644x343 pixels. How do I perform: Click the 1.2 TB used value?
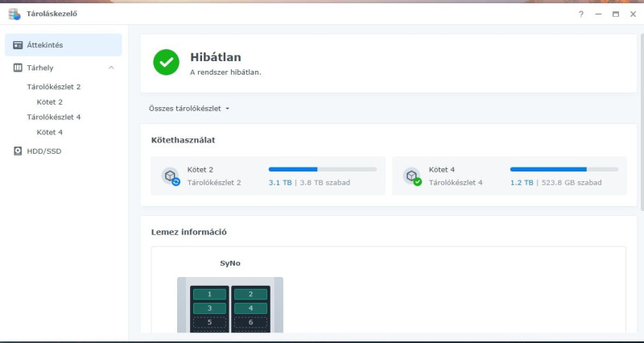tap(522, 183)
